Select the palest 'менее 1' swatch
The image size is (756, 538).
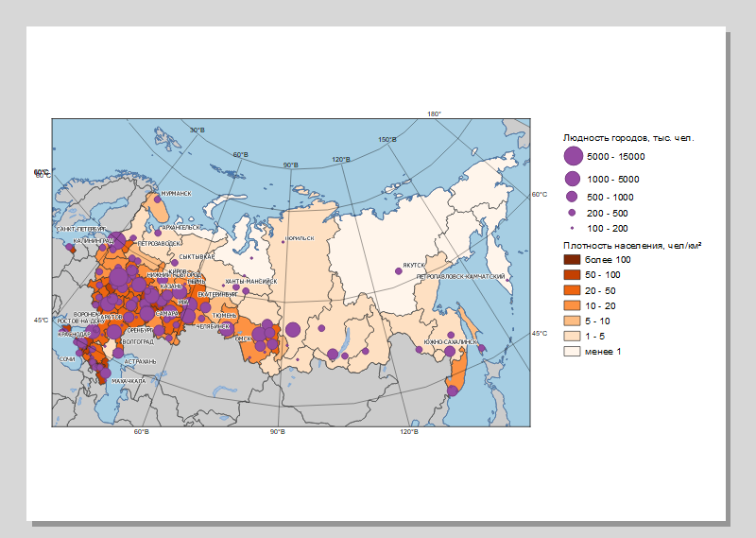[x=572, y=351]
